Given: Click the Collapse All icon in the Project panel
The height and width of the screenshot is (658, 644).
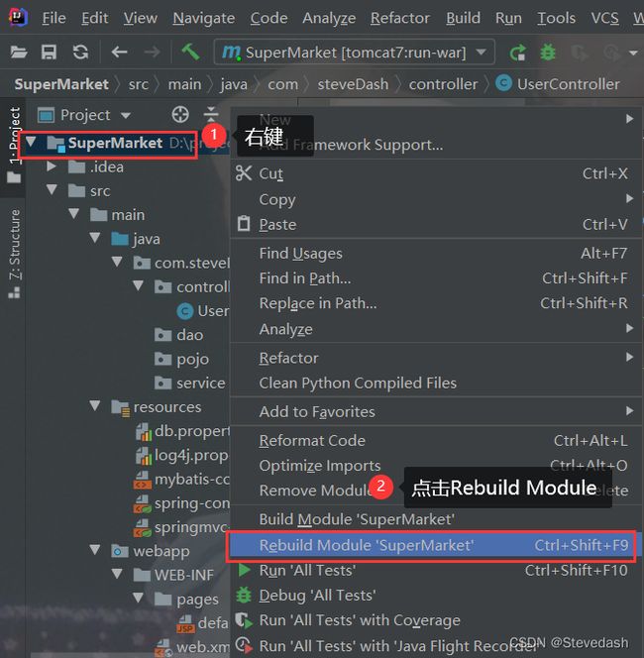Looking at the screenshot, I should click(x=211, y=115).
